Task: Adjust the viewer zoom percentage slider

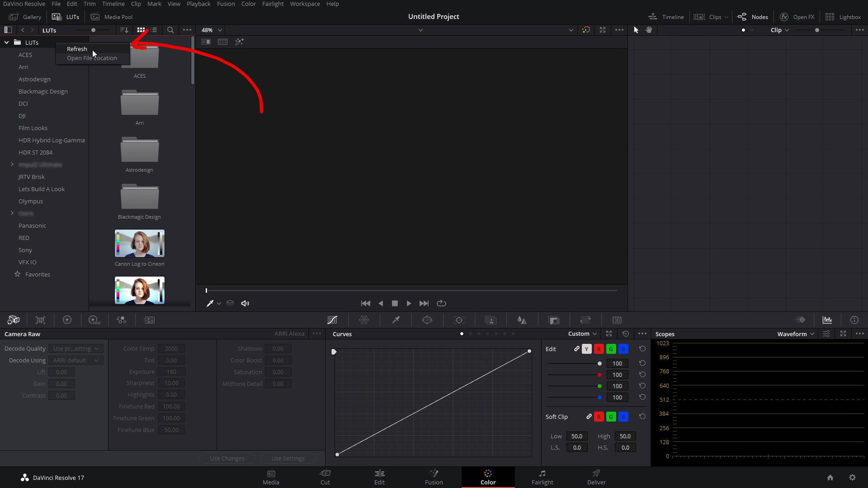Action: tap(211, 30)
